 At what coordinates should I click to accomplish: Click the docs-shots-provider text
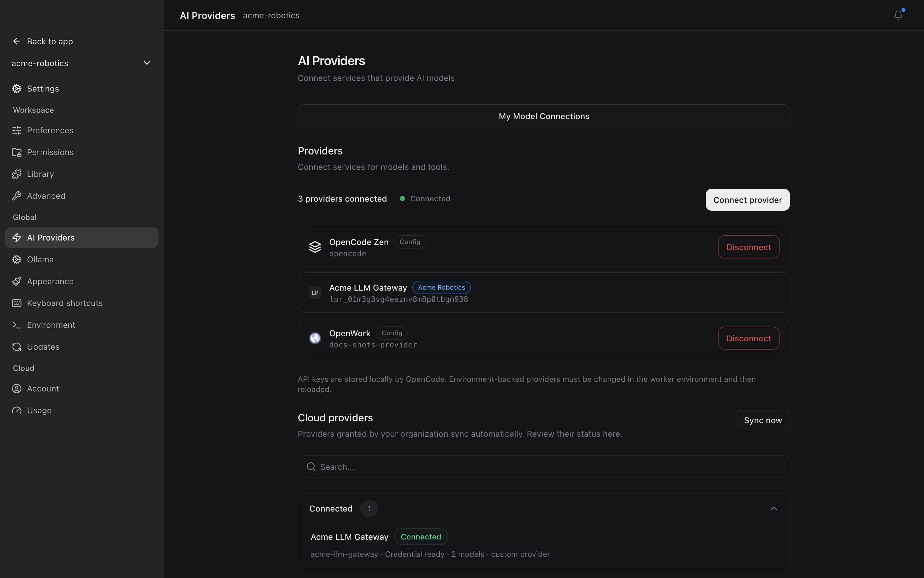[373, 345]
